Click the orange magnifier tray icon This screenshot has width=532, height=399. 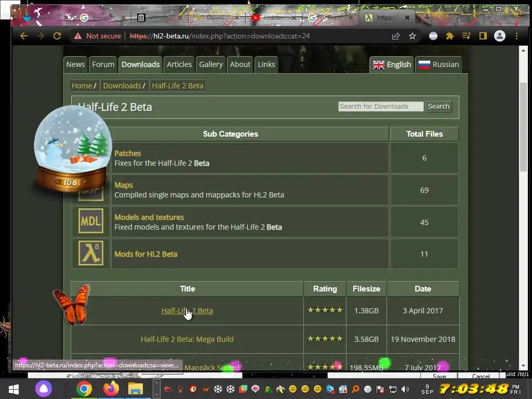(x=355, y=389)
